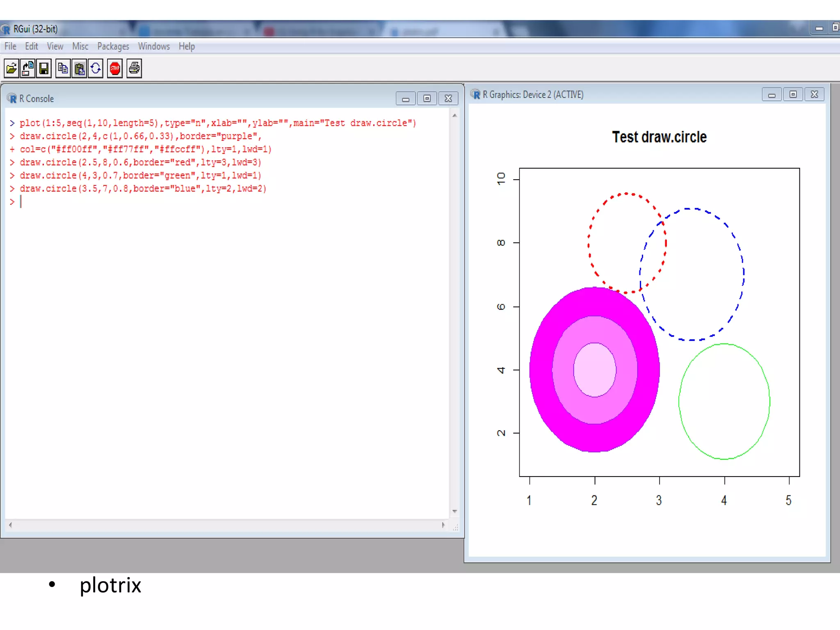Click the Open script folder icon
The image size is (840, 630).
pyautogui.click(x=11, y=68)
